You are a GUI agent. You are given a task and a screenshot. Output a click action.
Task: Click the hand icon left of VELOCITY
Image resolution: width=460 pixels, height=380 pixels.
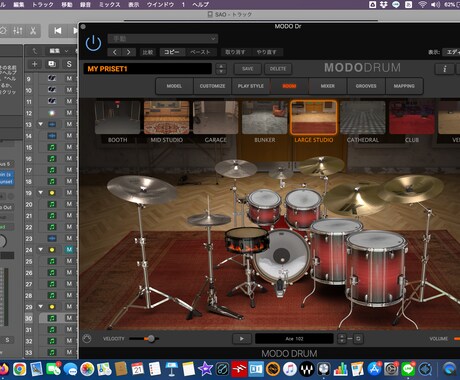tap(87, 339)
